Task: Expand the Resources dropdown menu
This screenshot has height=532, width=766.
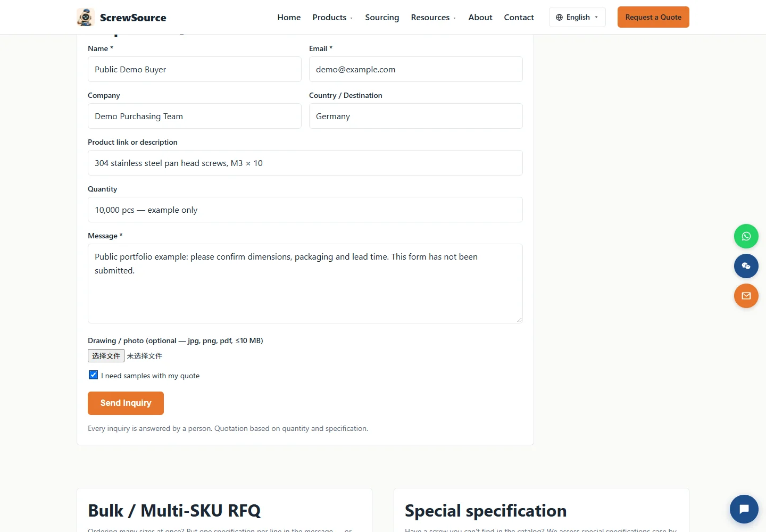Action: pyautogui.click(x=433, y=18)
